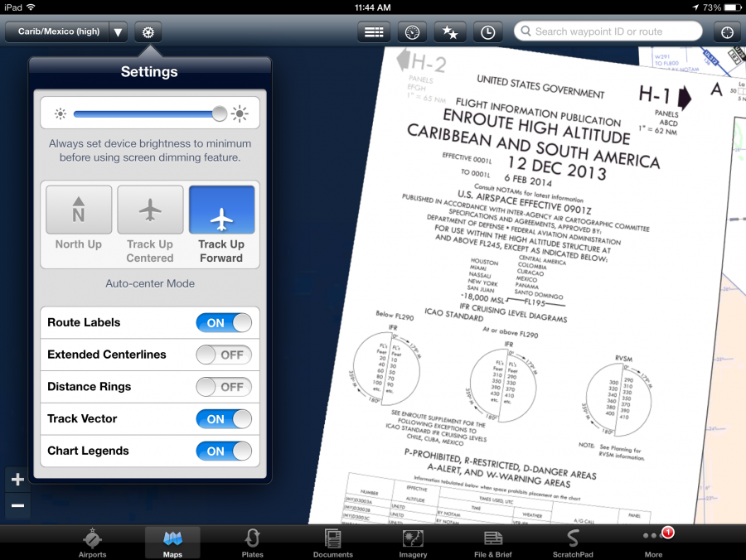Choose Track Up Centered mode
The width and height of the screenshot is (746, 560).
click(150, 210)
